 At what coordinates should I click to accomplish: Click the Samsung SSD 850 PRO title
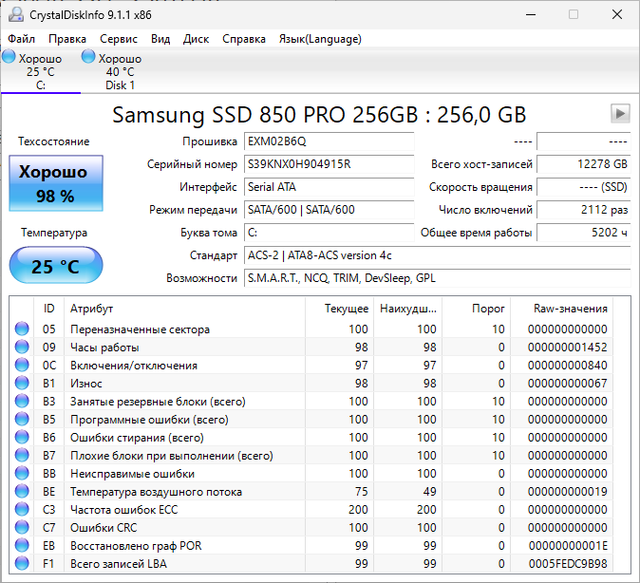[x=319, y=115]
